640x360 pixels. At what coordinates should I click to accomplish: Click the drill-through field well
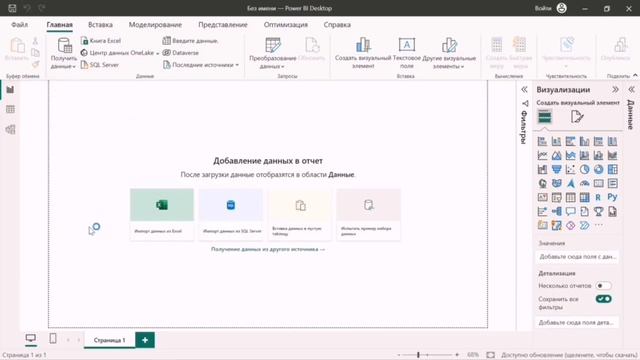(x=577, y=322)
